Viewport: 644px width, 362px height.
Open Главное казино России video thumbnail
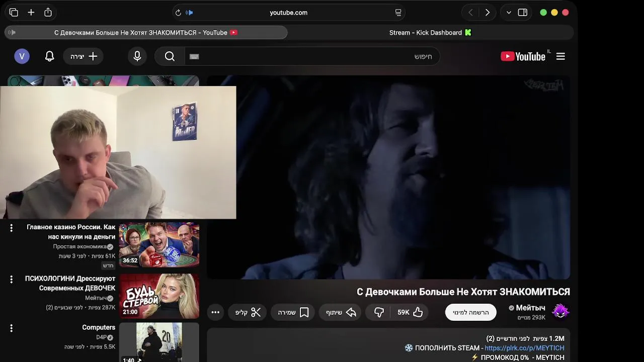[x=159, y=245]
